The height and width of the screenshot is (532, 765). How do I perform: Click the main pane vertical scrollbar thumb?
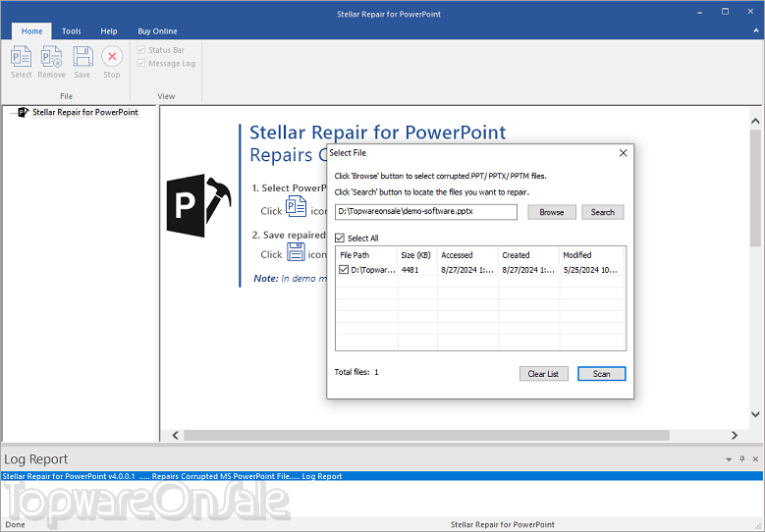[755, 186]
